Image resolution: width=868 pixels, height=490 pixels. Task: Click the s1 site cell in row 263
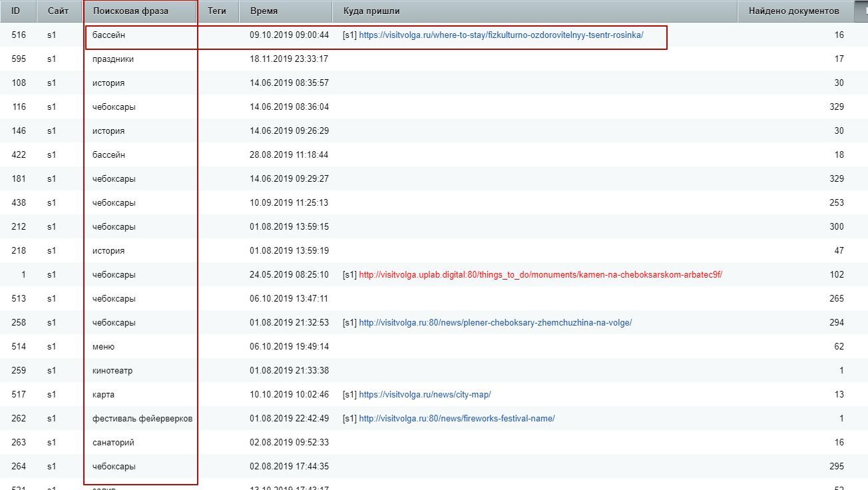(52, 443)
